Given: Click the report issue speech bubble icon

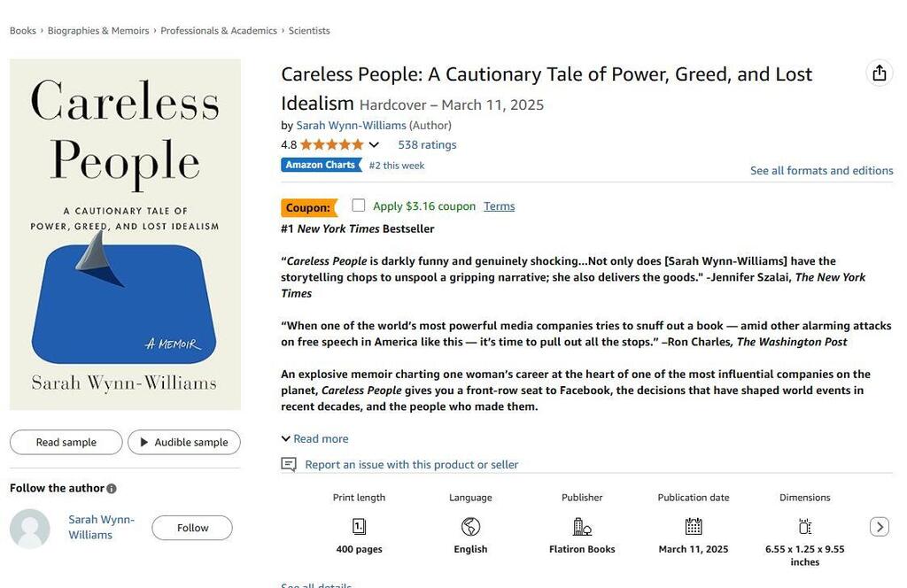Looking at the screenshot, I should pyautogui.click(x=289, y=464).
